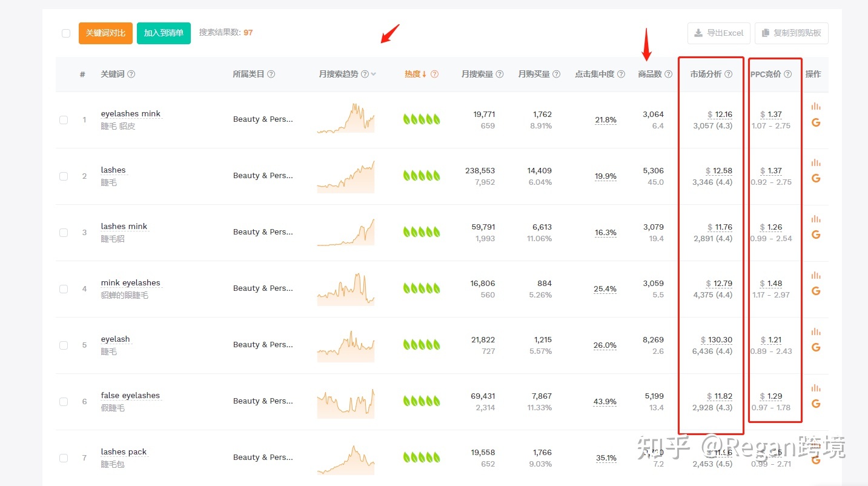Open keyword link lashes pack
The width and height of the screenshot is (868, 486).
[x=124, y=451]
